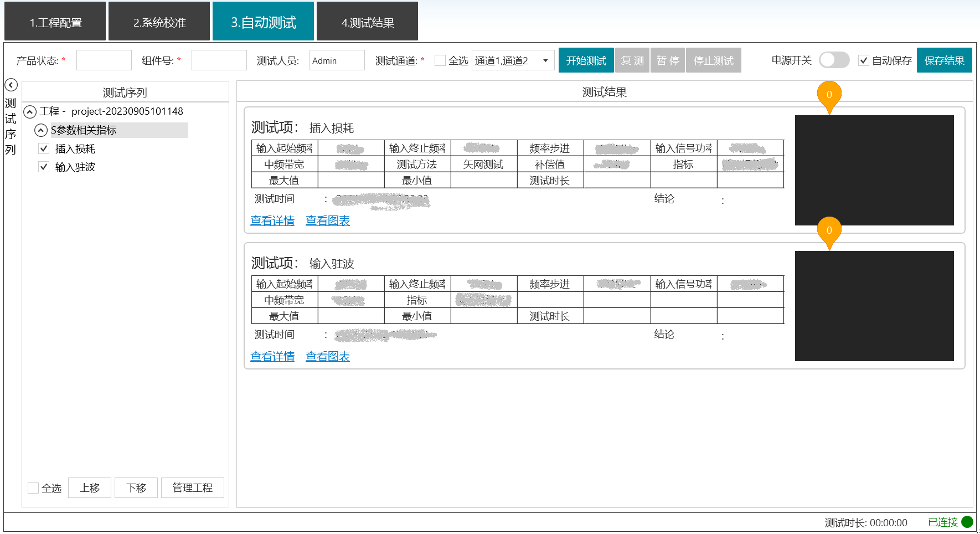Screen dimensions: 980x534
Task: Open 查看详情 link for 输入驻波
Action: 272,356
